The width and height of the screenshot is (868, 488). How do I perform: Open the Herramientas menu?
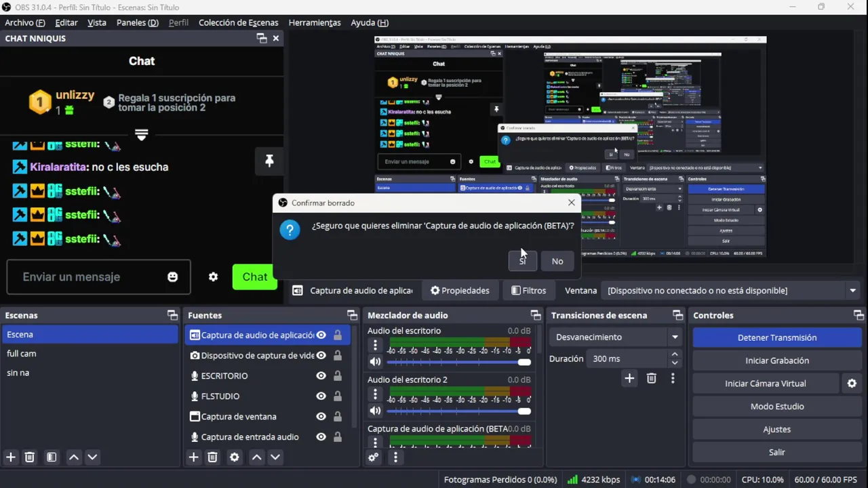point(315,22)
